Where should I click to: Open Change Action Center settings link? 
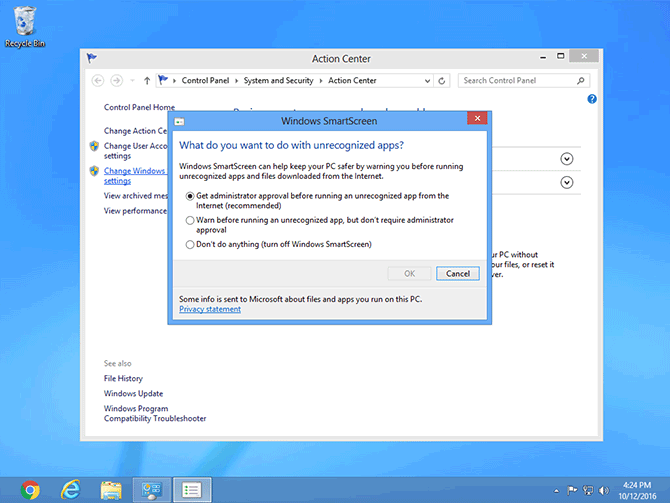point(135,131)
